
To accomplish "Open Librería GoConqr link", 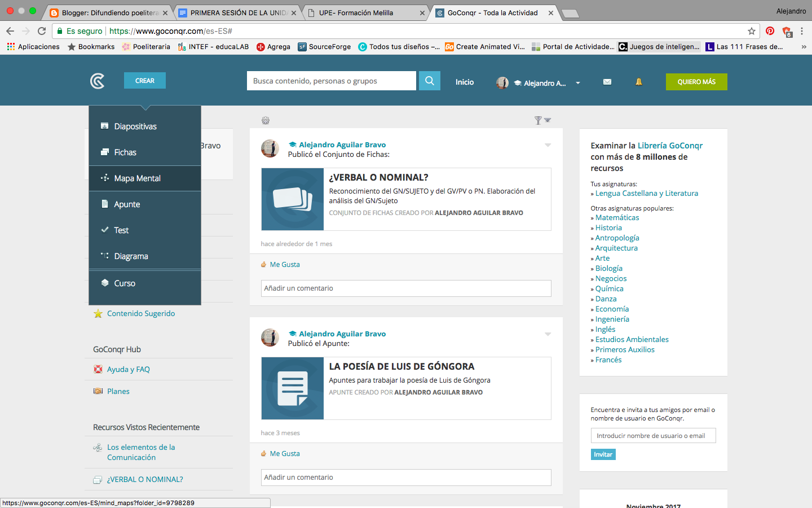I will [x=670, y=146].
